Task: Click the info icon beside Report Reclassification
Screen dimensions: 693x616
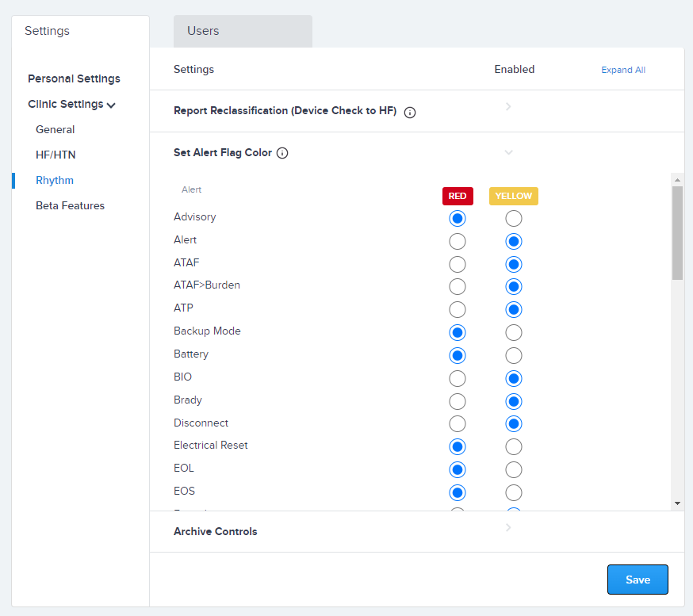Action: 409,112
